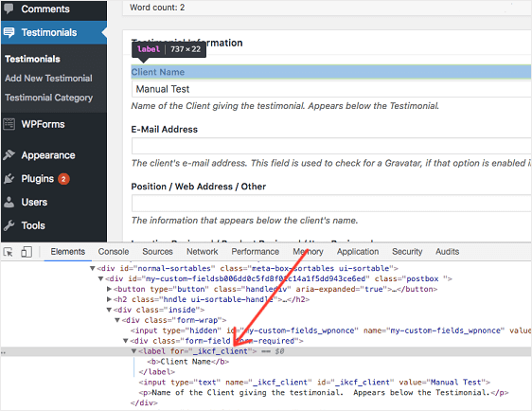Screen dimensions: 532x411
Task: Select the Client Name bold tag line
Action: click(188, 362)
